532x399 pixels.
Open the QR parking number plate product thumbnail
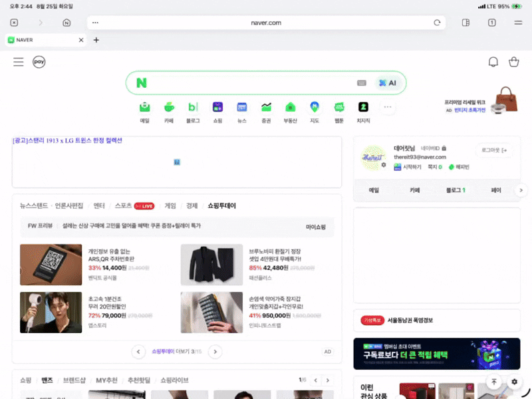[51, 265]
